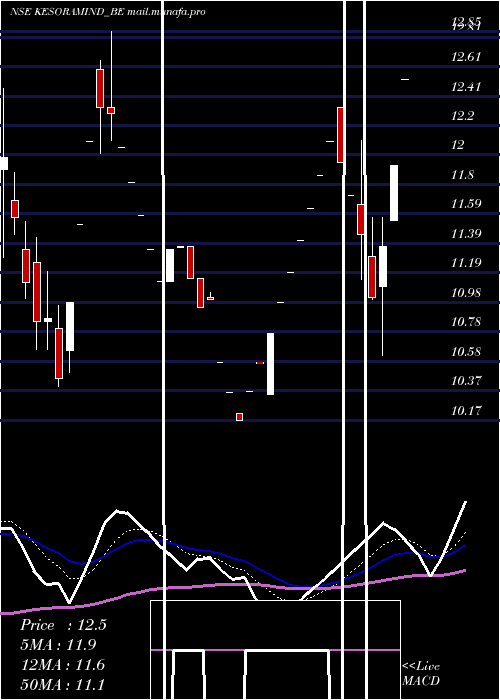500x700 pixels.
Task: Click the 11.59 price axis label
Action: 466,204
